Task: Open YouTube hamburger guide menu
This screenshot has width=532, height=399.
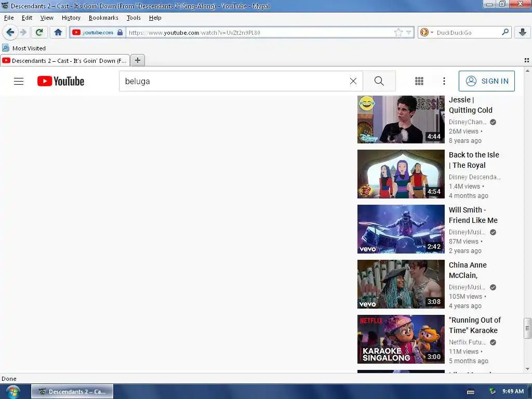Action: [19, 81]
